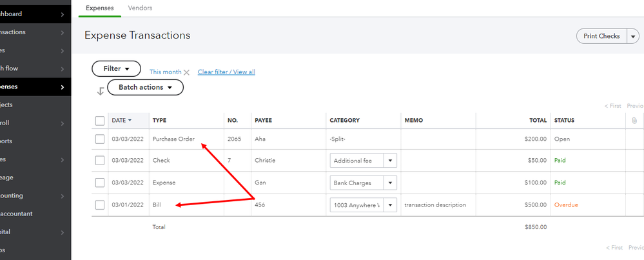644x260 pixels.
Task: Go to First page at top pagination
Action: point(613,106)
